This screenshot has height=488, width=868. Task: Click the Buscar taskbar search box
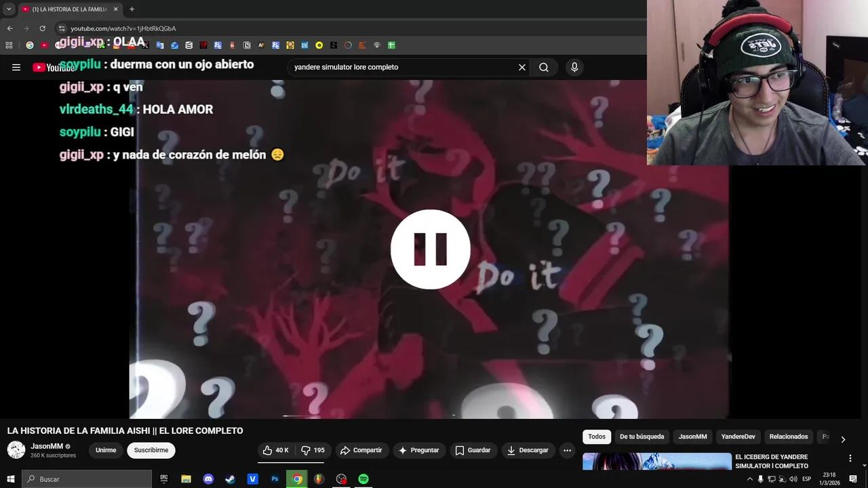(87, 479)
